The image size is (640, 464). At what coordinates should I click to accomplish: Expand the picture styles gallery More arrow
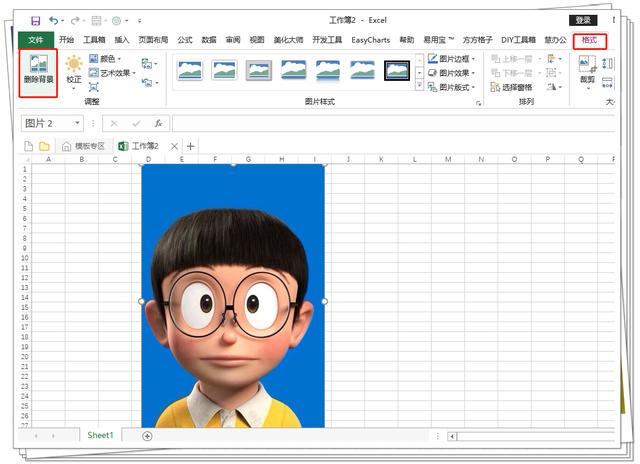click(x=419, y=85)
